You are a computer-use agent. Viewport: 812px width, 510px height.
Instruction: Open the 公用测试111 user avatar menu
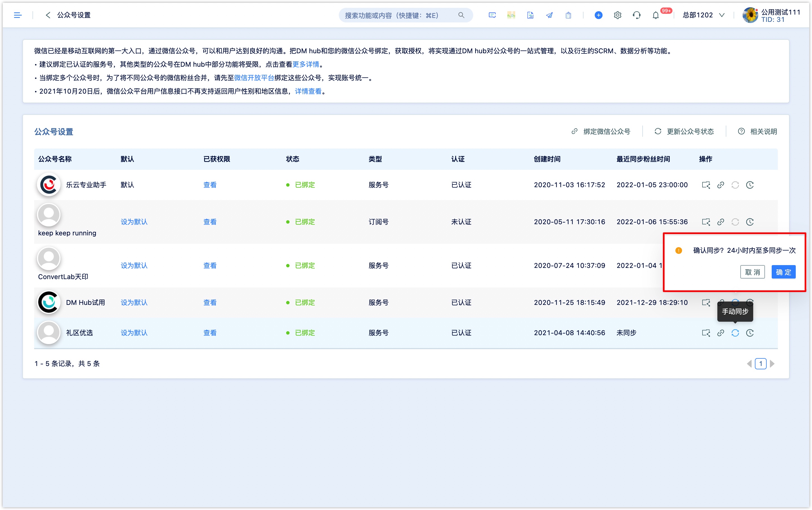coord(750,15)
